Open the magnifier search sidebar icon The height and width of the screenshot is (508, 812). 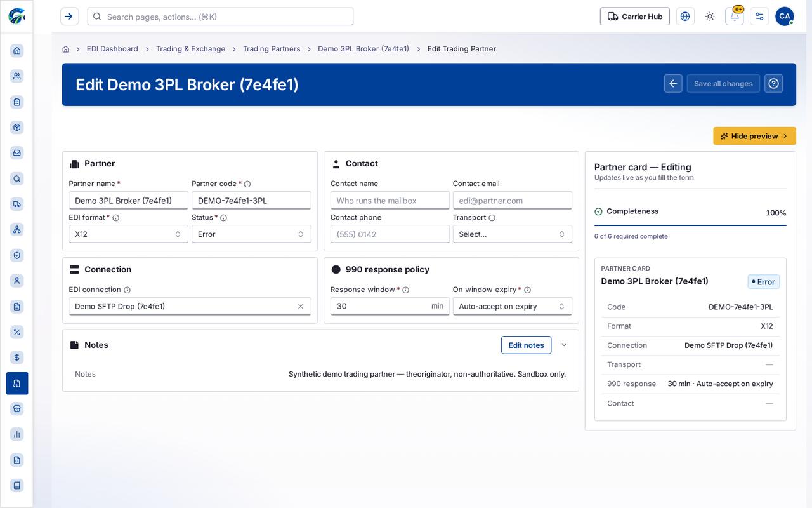[17, 178]
